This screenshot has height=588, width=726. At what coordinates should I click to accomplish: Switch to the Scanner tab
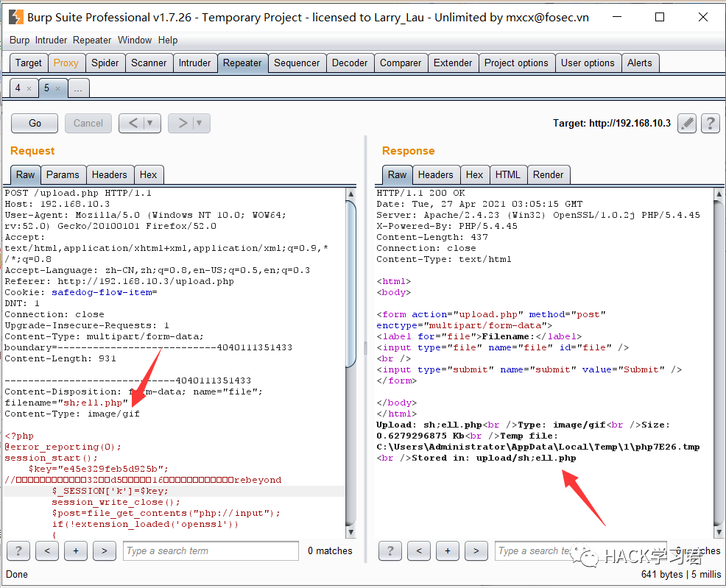coord(149,63)
